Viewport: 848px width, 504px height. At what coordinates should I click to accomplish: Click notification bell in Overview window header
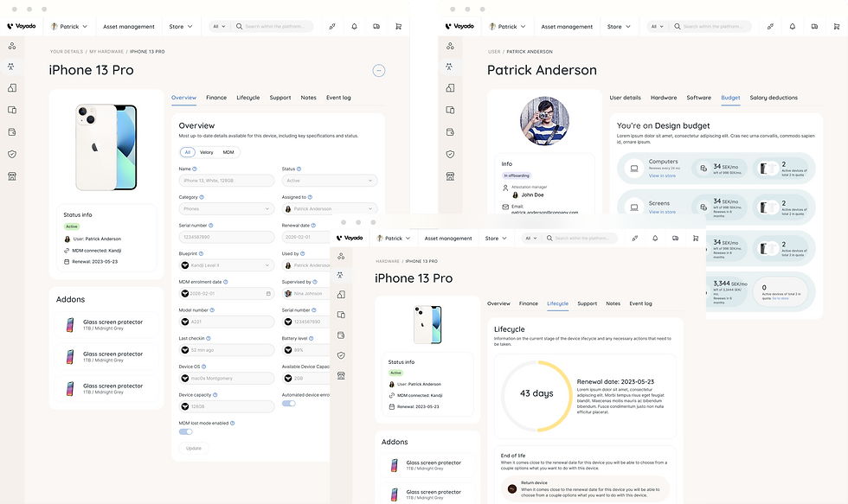354,26
